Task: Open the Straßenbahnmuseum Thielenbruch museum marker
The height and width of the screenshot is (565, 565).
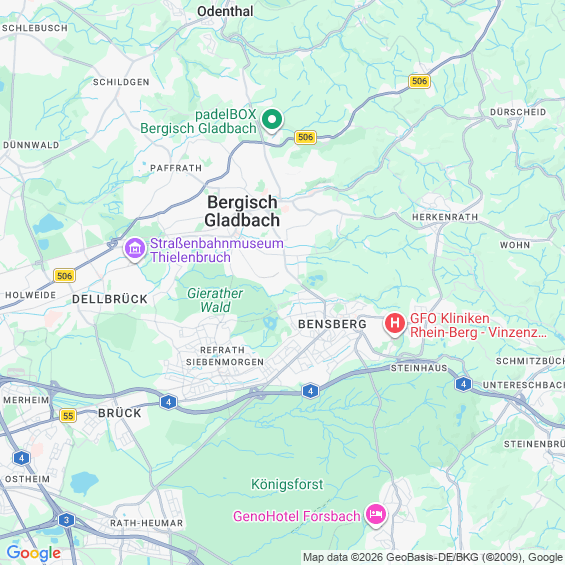Action: [x=135, y=249]
